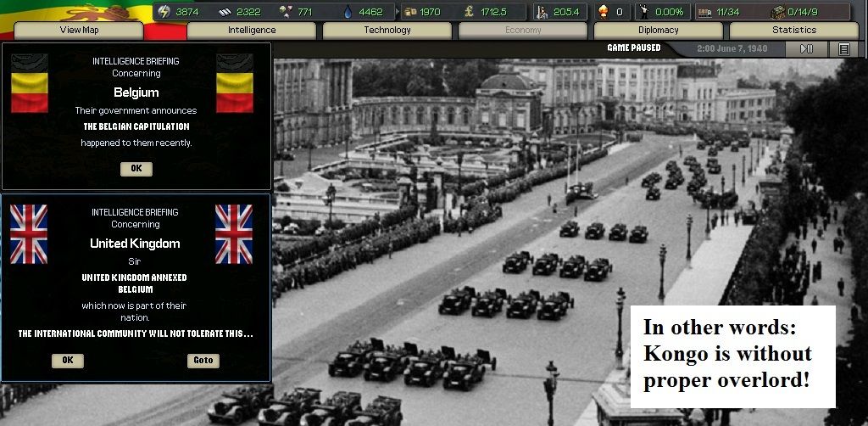Click the rare materials resource icon
The image size is (868, 426).
[284, 12]
